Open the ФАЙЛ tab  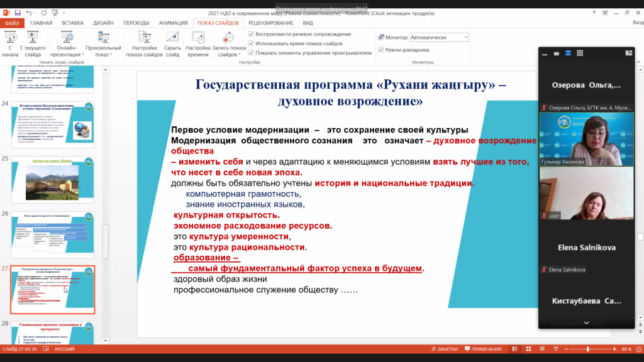click(12, 23)
